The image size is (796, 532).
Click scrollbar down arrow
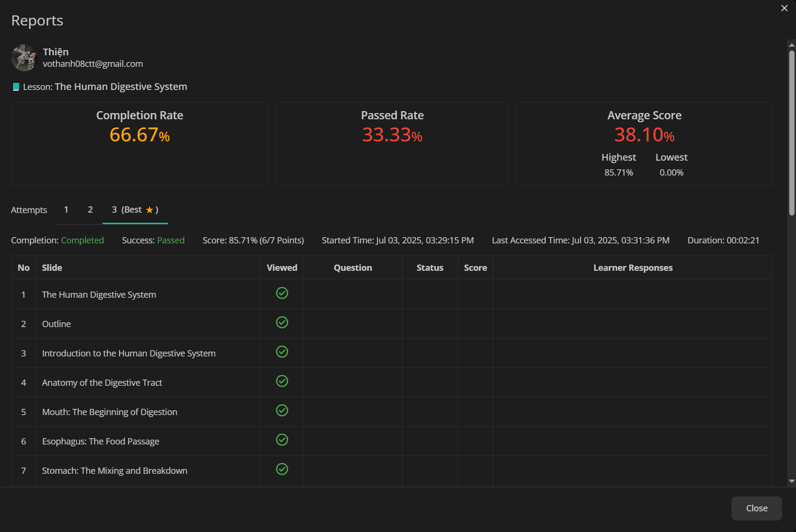pos(792,481)
